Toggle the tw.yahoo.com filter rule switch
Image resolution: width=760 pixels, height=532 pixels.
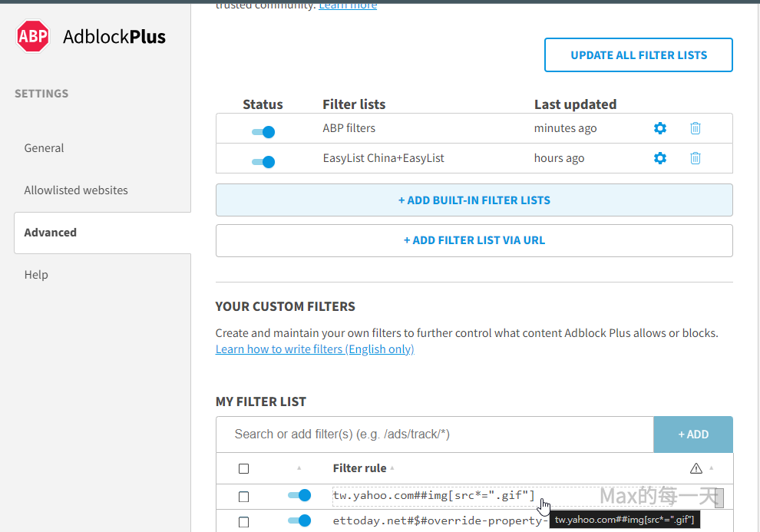pyautogui.click(x=299, y=496)
